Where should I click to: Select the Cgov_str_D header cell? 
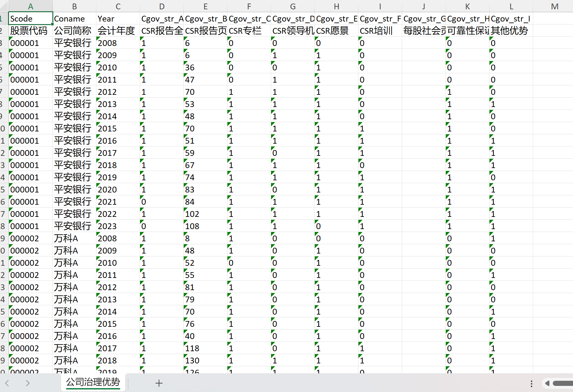tap(293, 18)
